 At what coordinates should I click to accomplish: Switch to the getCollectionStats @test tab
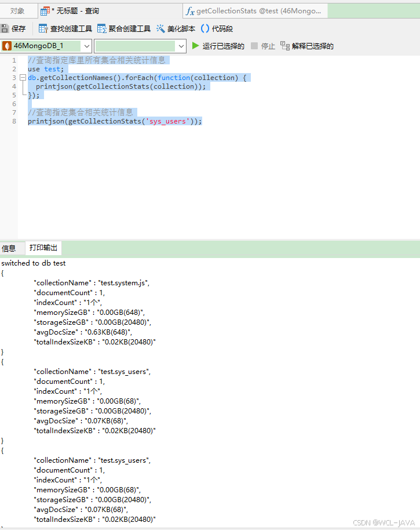pyautogui.click(x=255, y=11)
